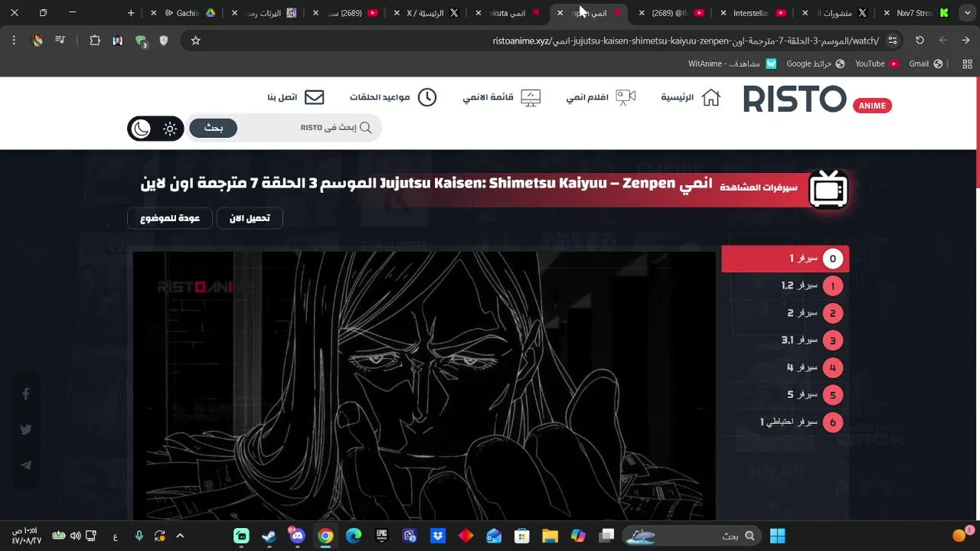Viewport: 980px width, 551px height.
Task: Reload the page
Action: coord(920,41)
